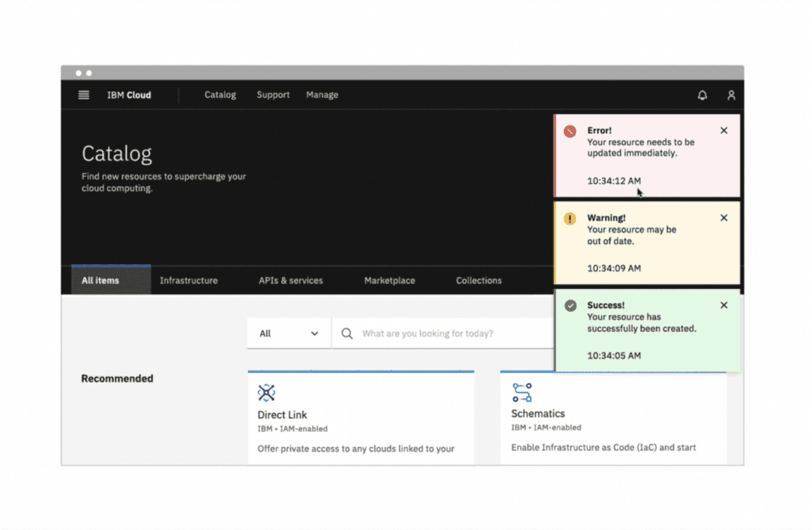Open the Catalog header menu item
The width and height of the screenshot is (812, 530).
220,95
